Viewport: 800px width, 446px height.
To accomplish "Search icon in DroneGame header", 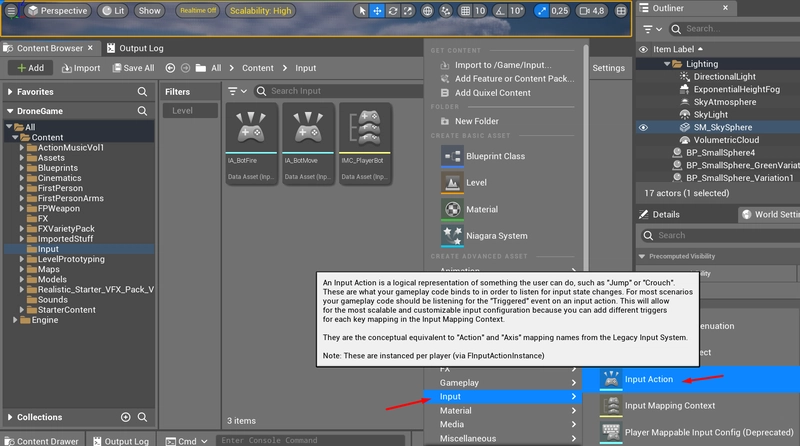I will coord(142,111).
